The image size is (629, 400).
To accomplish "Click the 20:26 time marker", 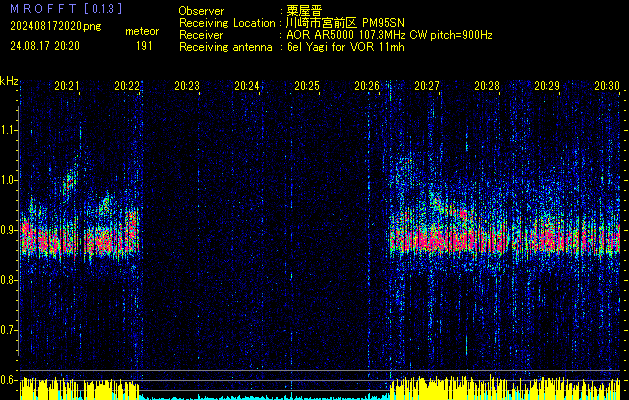I will (x=367, y=87).
